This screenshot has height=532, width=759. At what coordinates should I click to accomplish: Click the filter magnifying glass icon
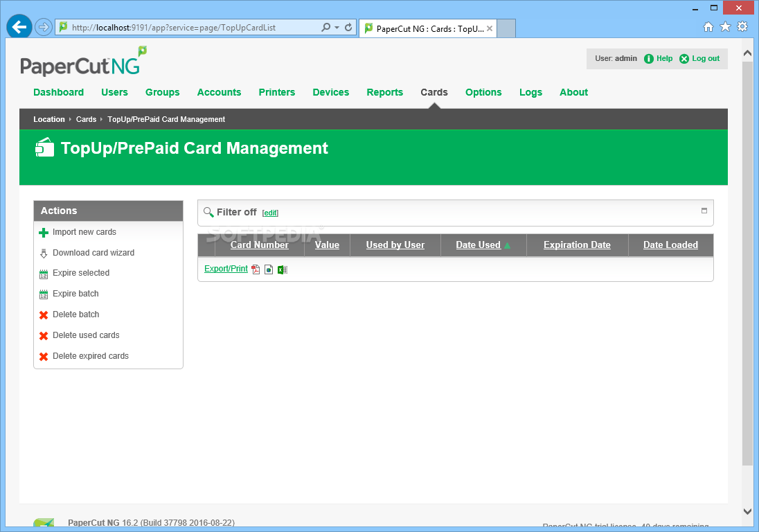coord(208,213)
